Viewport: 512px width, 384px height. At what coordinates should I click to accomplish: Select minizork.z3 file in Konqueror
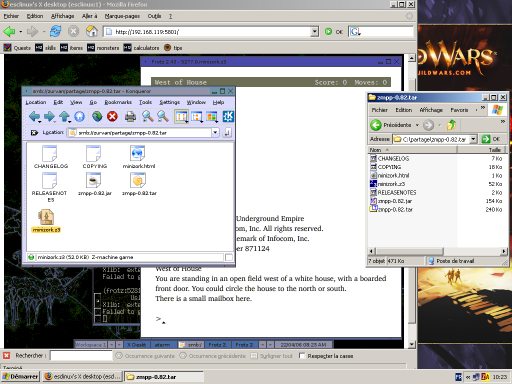point(46,221)
